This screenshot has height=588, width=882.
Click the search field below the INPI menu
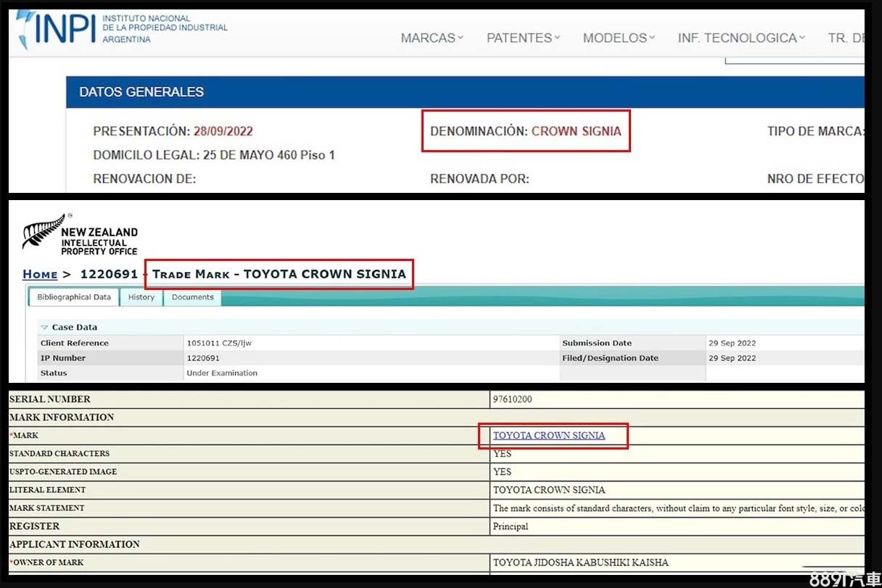[794, 61]
